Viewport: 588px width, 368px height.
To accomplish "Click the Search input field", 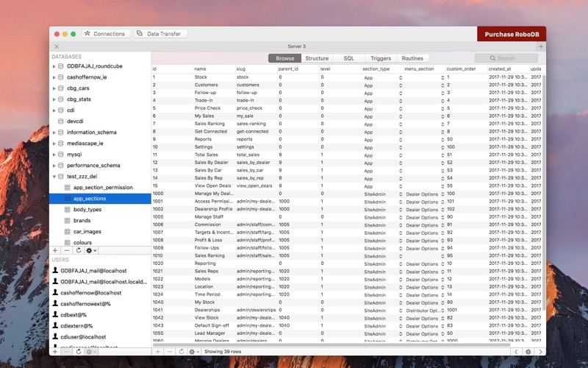I will [x=506, y=58].
